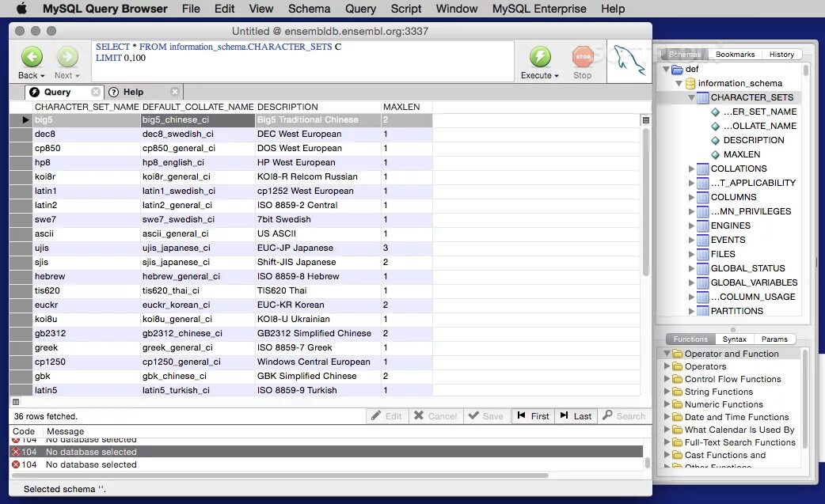
Task: Select the latin1 row name cell
Action: tap(87, 191)
